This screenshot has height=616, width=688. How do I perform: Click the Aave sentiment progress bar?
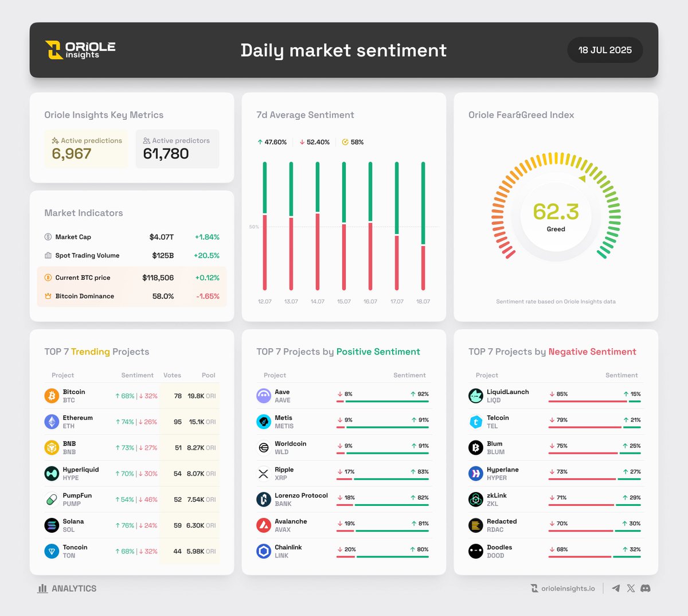coord(383,401)
